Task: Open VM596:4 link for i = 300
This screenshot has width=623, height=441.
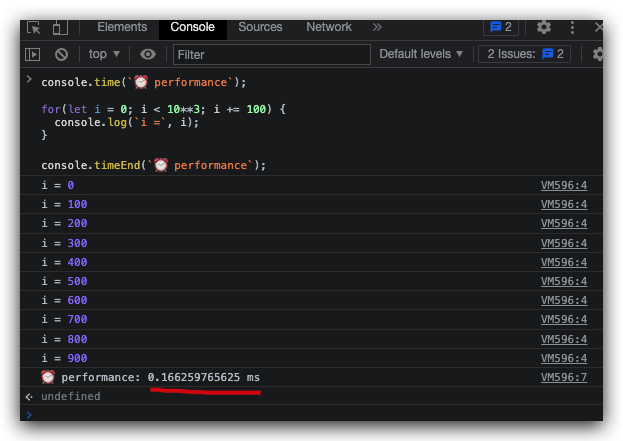Action: coord(564,243)
